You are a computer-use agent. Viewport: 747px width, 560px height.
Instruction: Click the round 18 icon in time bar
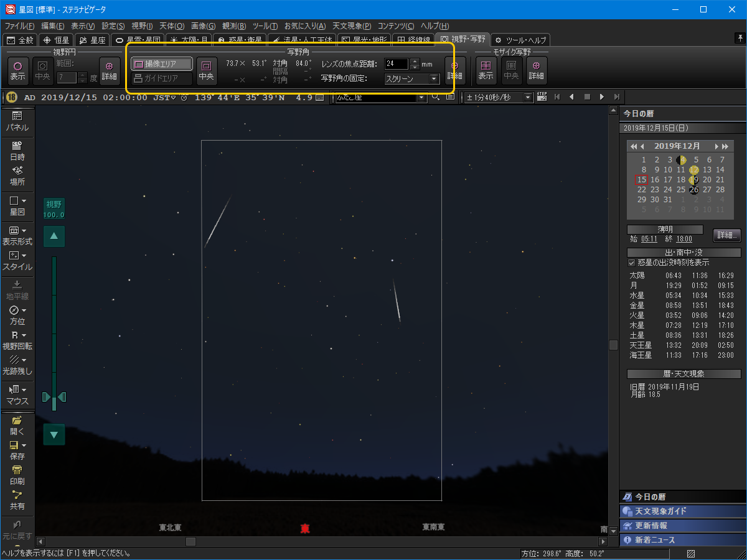[12, 97]
